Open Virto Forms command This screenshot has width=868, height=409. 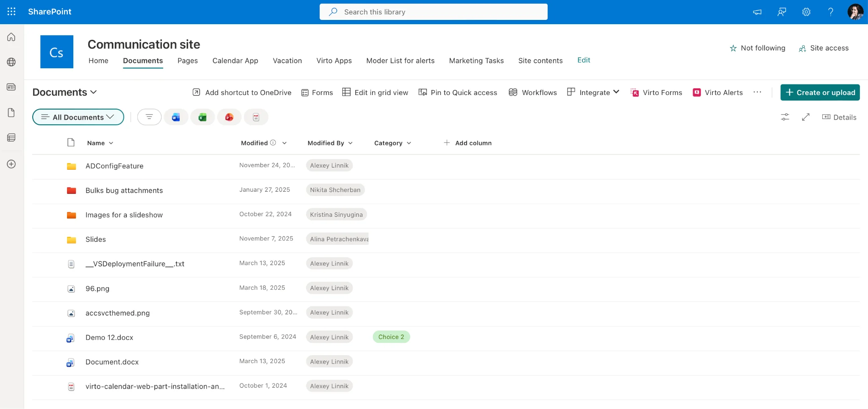pyautogui.click(x=656, y=92)
